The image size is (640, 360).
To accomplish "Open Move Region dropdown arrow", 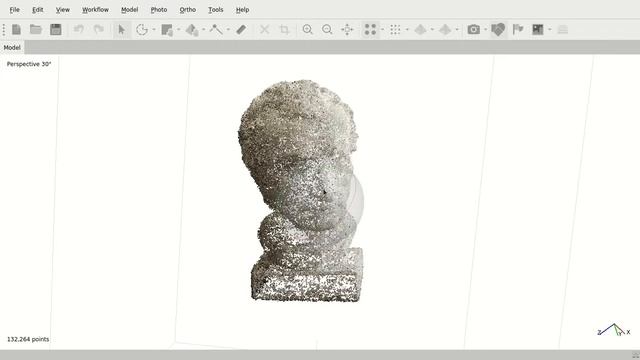I will (179, 29).
